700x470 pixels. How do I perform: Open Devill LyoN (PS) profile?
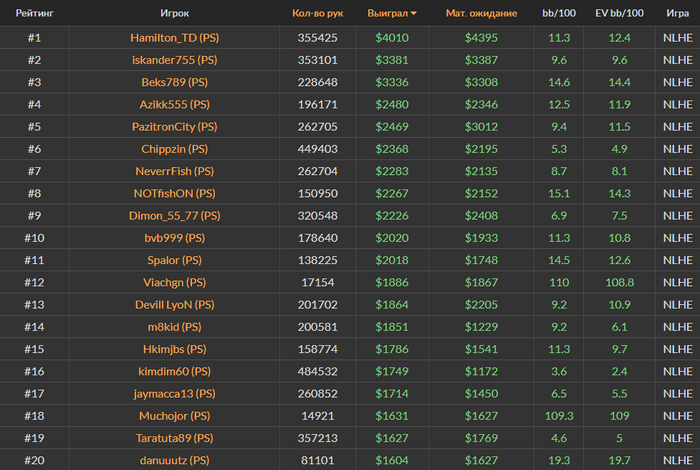pos(175,305)
